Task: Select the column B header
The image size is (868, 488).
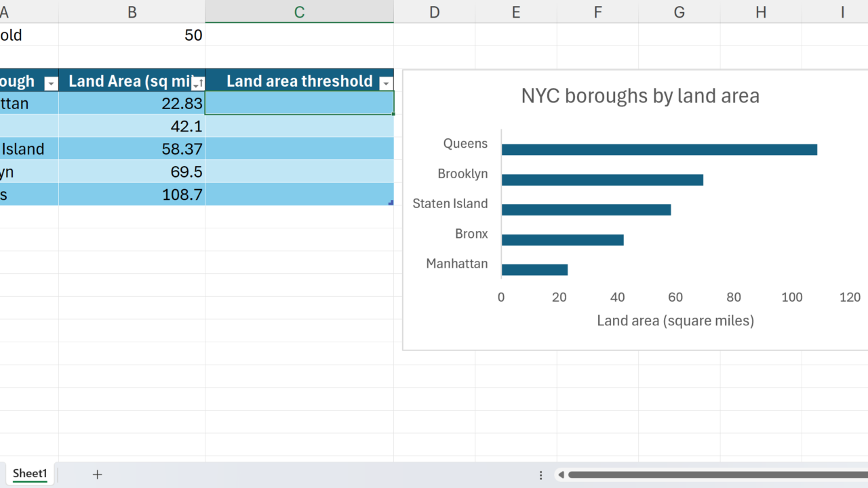Action: 132,12
